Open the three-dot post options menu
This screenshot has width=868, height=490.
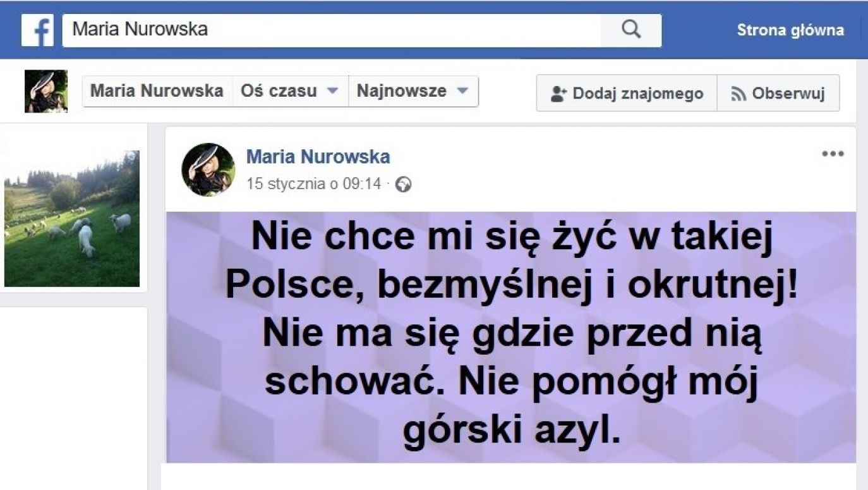click(x=833, y=154)
